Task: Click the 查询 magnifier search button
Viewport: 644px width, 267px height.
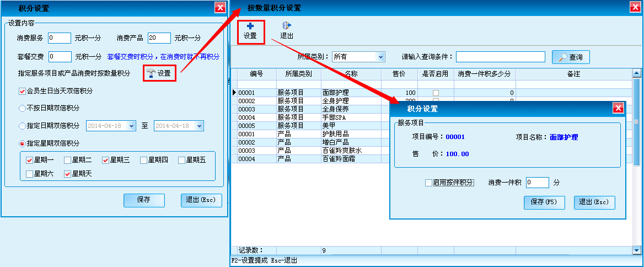Action: pyautogui.click(x=571, y=57)
